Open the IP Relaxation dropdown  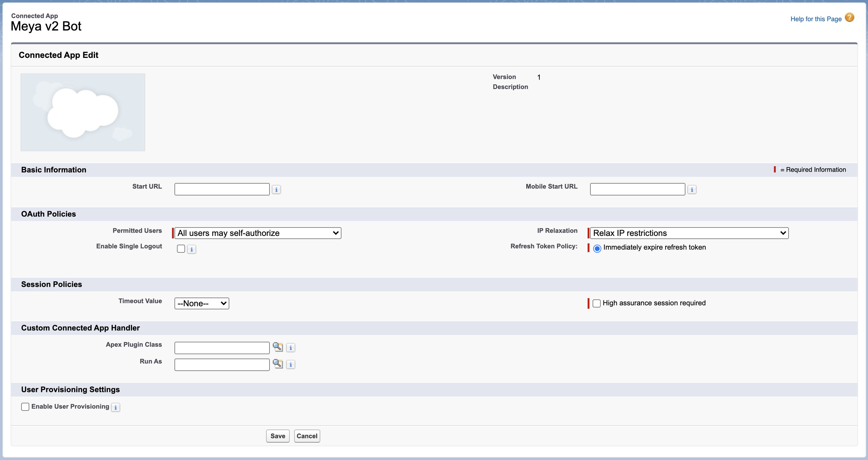(x=689, y=233)
